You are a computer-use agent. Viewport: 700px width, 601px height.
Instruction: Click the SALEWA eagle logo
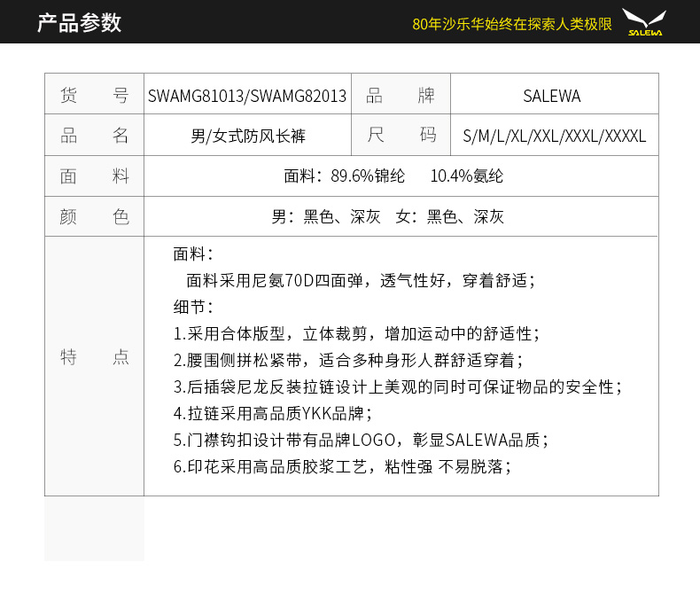click(644, 22)
